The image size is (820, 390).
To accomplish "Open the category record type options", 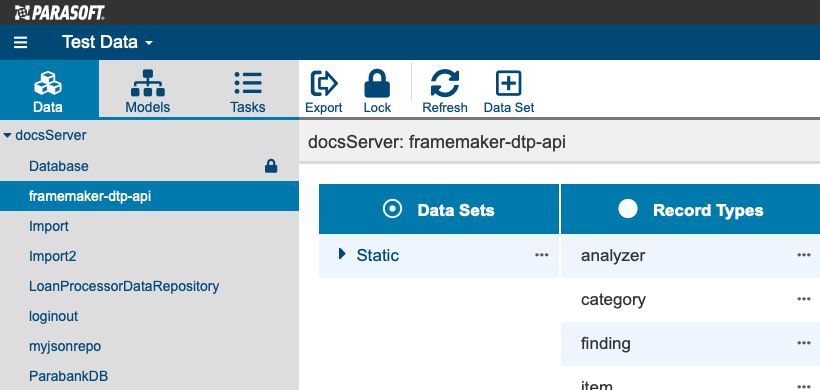I will pos(803,299).
